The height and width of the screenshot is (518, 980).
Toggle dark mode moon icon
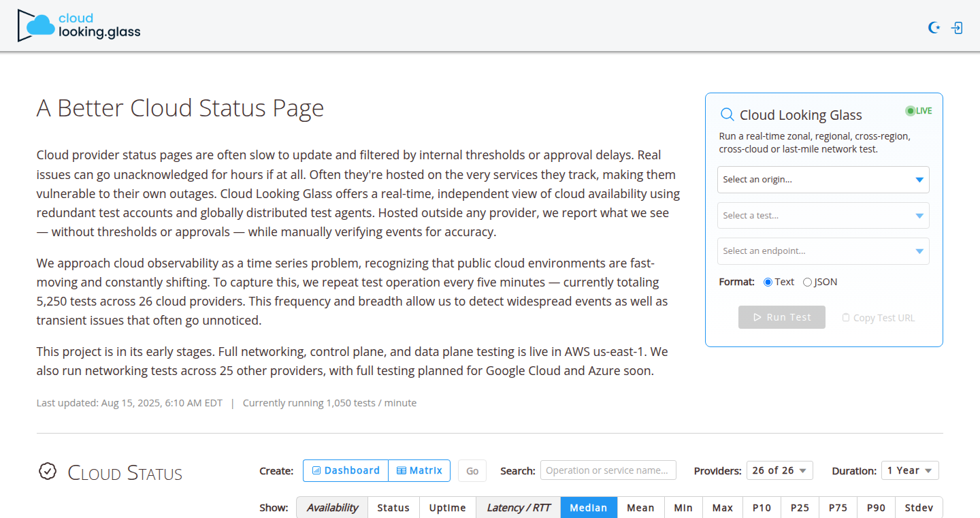point(934,28)
